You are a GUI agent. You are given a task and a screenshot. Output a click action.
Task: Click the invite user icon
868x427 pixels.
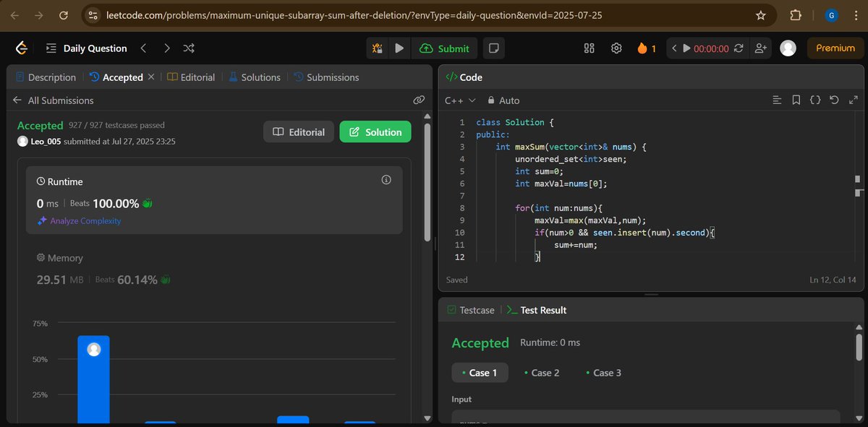[x=760, y=48]
